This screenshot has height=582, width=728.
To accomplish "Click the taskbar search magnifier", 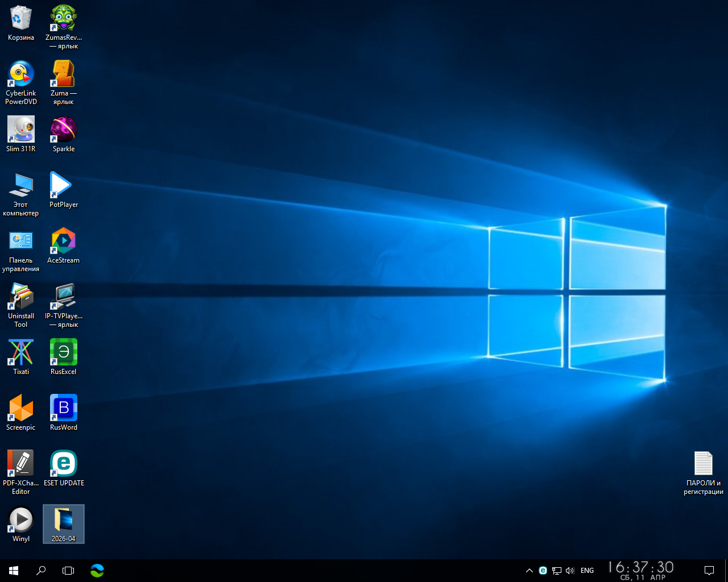I will [41, 570].
